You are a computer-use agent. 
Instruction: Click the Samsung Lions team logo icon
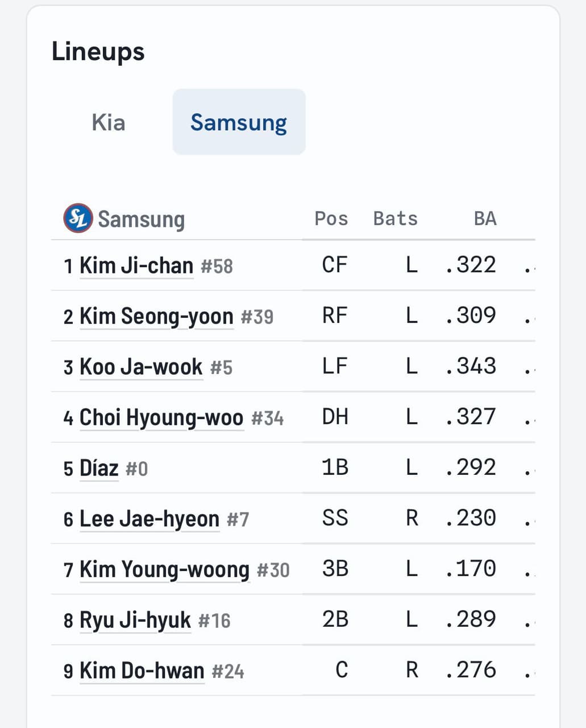(x=78, y=218)
